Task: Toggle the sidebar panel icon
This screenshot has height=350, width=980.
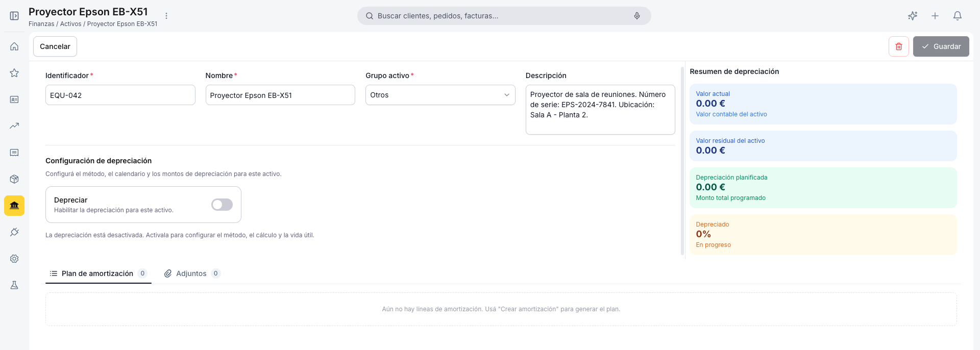Action: [x=14, y=16]
